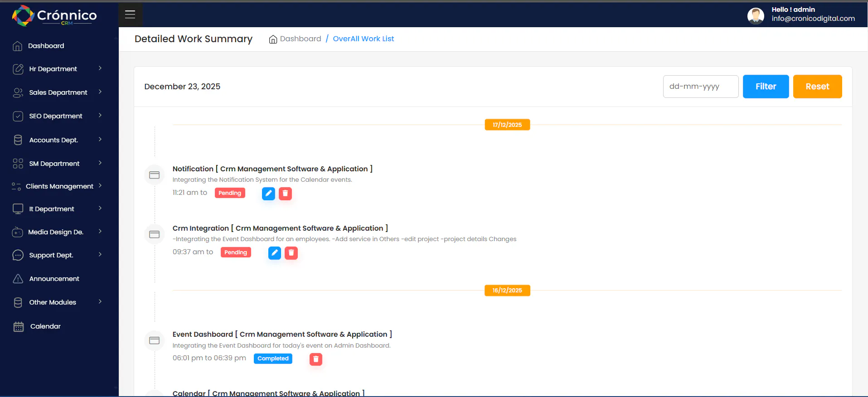Expand the Other Modules submenu chevron

(x=100, y=302)
